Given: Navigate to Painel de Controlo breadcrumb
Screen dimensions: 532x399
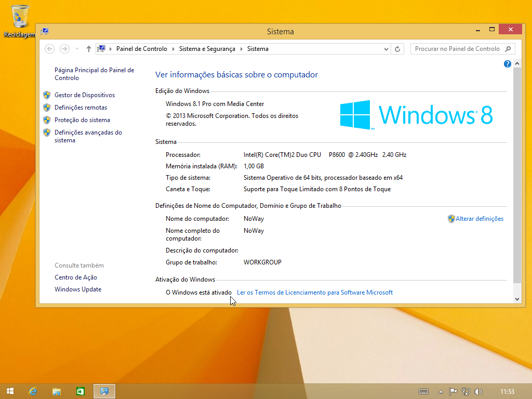Looking at the screenshot, I should click(x=141, y=49).
